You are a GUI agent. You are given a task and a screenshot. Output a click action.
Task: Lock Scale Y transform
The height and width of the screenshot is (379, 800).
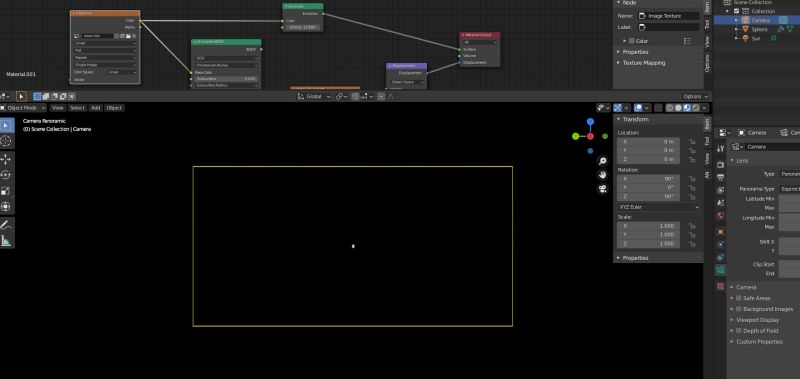click(692, 235)
